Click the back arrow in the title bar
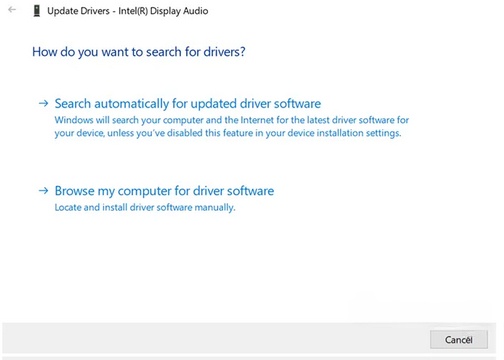 coord(12,10)
